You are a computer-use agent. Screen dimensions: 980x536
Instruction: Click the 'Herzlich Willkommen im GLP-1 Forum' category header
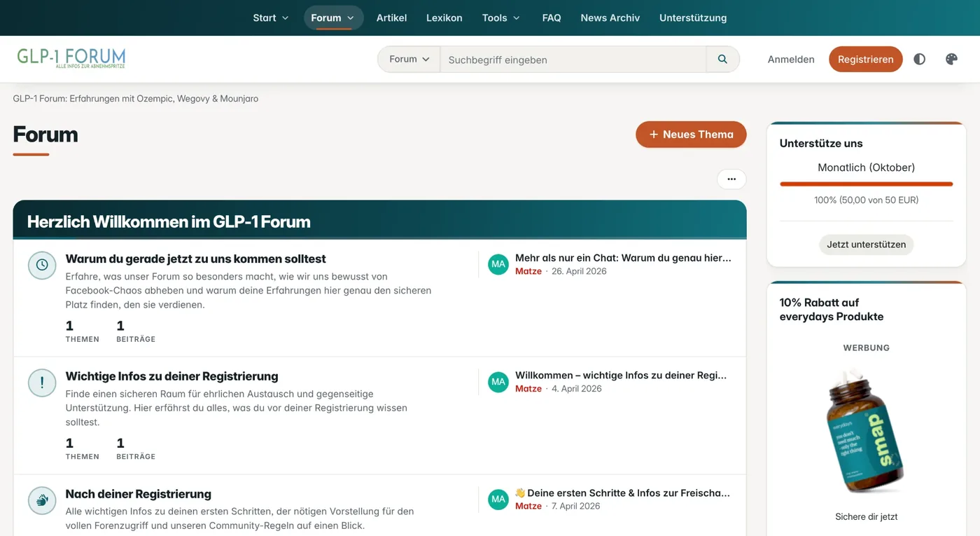tap(169, 222)
